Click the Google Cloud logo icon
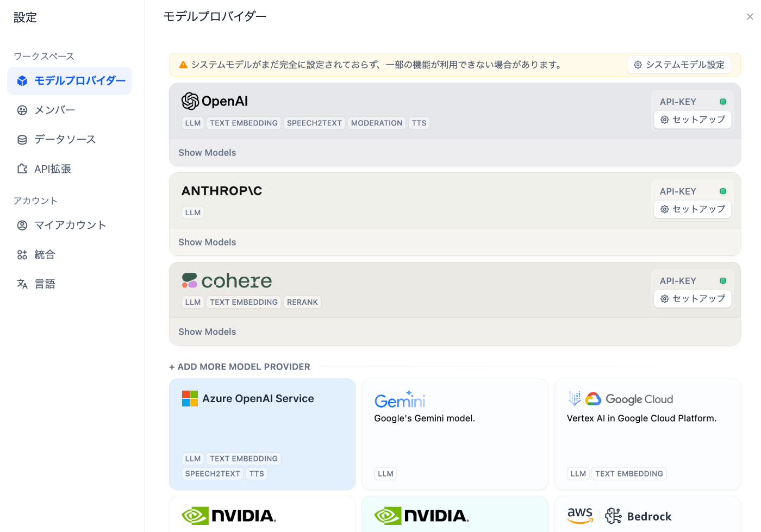Image resolution: width=761 pixels, height=532 pixels. 593,399
